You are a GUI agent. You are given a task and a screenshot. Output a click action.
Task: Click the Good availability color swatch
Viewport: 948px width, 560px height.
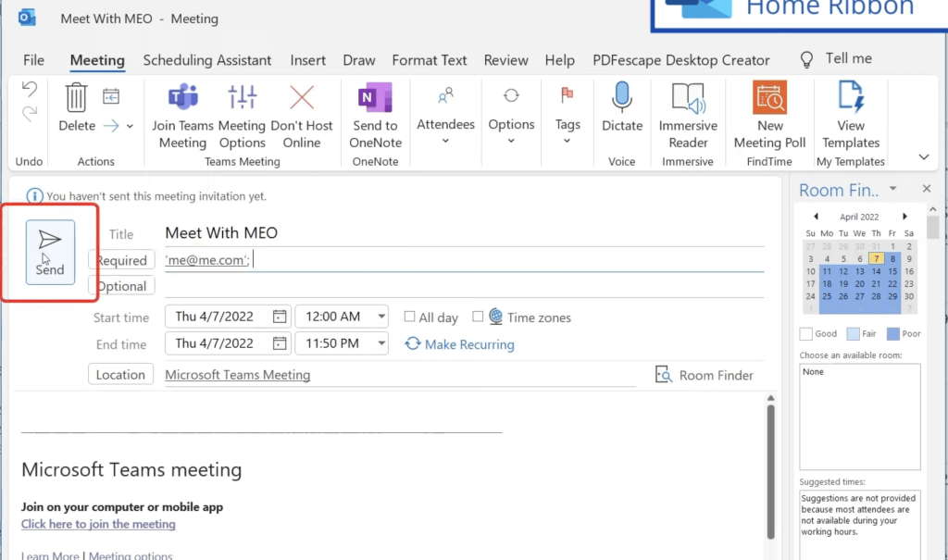(x=806, y=334)
